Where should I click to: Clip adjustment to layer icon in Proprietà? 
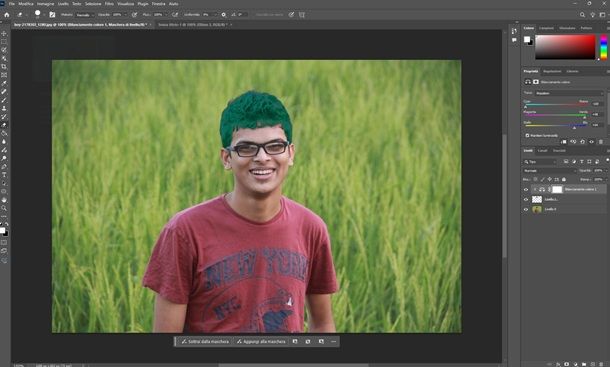pos(564,142)
